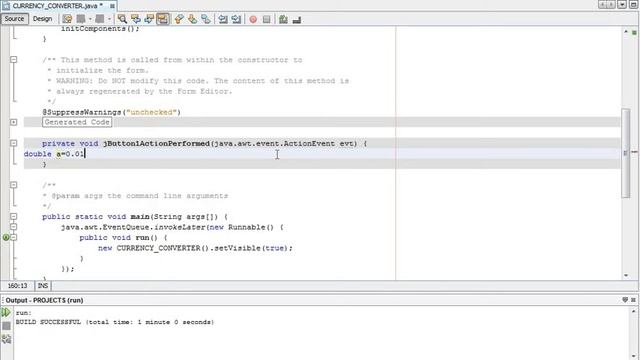Collapse the run() method fold
Image resolution: width=640 pixels, height=360 pixels.
(x=13, y=238)
